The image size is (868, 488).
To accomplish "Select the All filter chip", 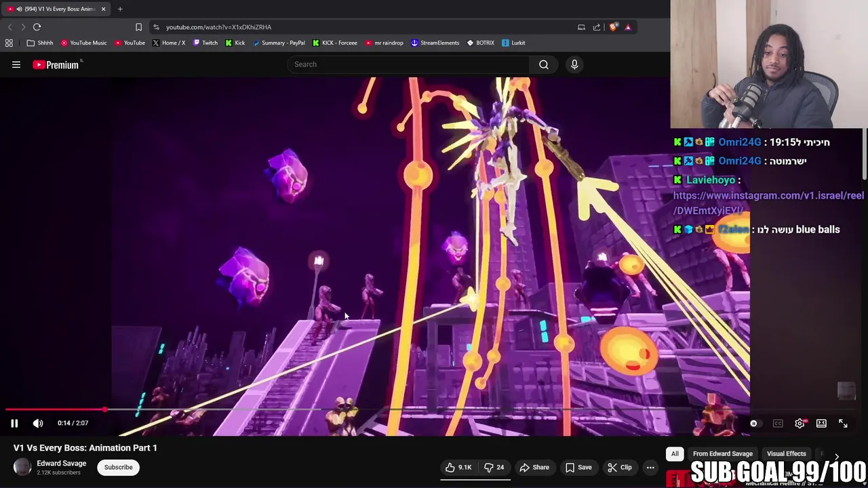I will pyautogui.click(x=675, y=453).
